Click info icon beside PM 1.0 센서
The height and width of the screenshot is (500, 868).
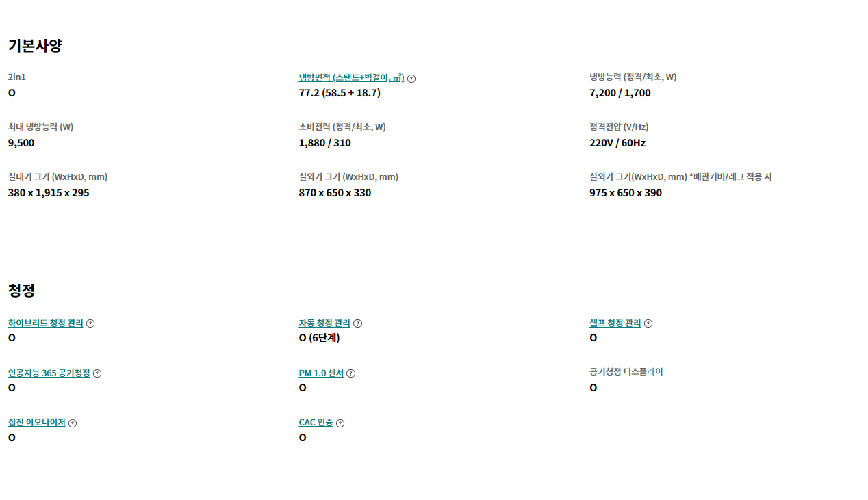pyautogui.click(x=350, y=373)
